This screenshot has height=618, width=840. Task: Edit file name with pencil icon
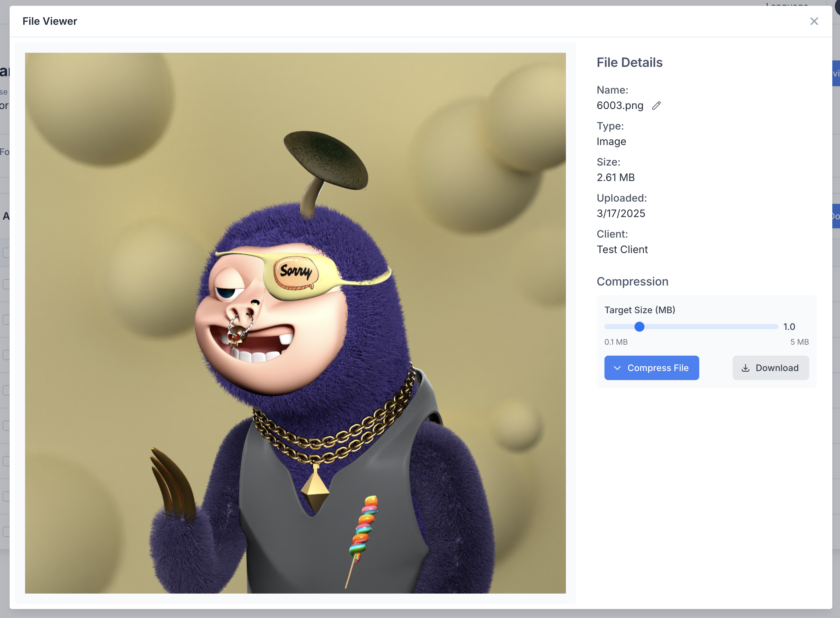(x=657, y=105)
